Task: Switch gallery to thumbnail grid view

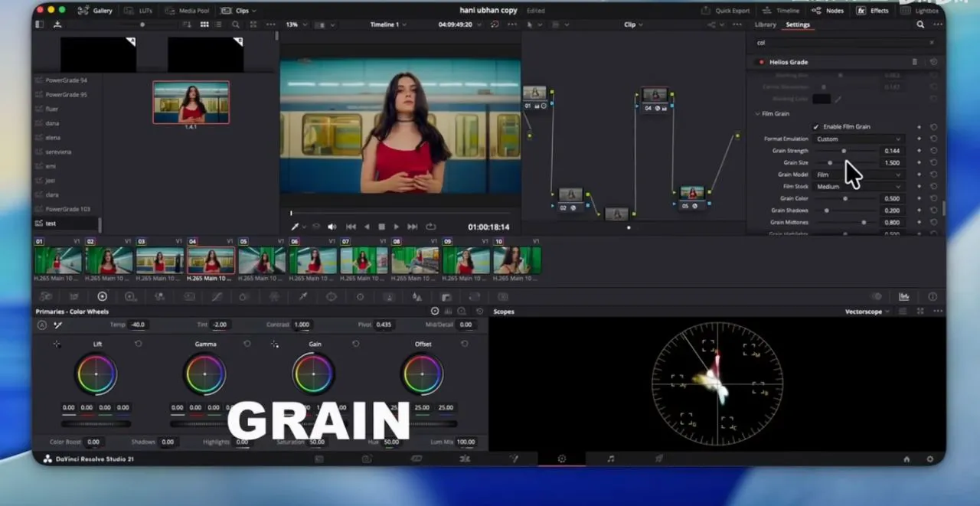Action: 204,24
